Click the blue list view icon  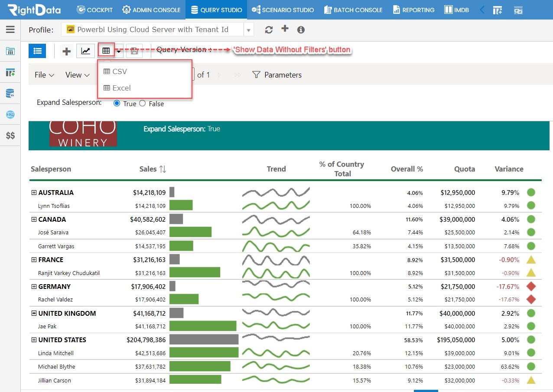click(37, 51)
